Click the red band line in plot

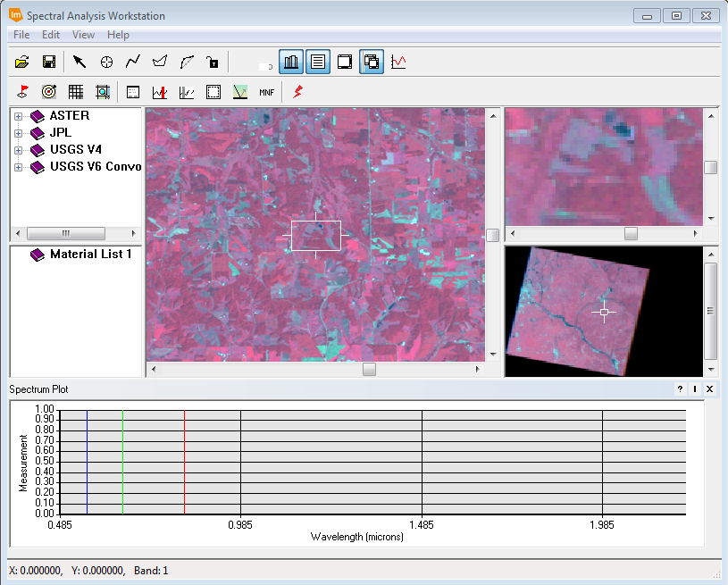tap(184, 462)
